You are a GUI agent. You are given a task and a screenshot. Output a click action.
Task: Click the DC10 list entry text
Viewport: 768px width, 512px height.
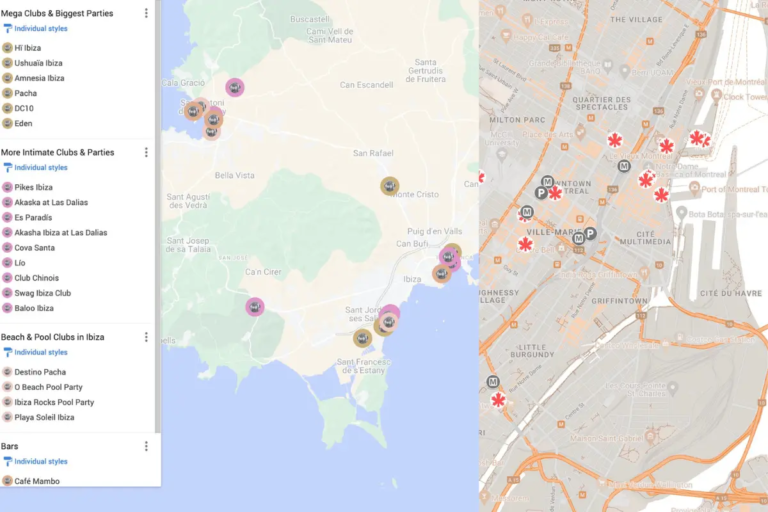(24, 108)
